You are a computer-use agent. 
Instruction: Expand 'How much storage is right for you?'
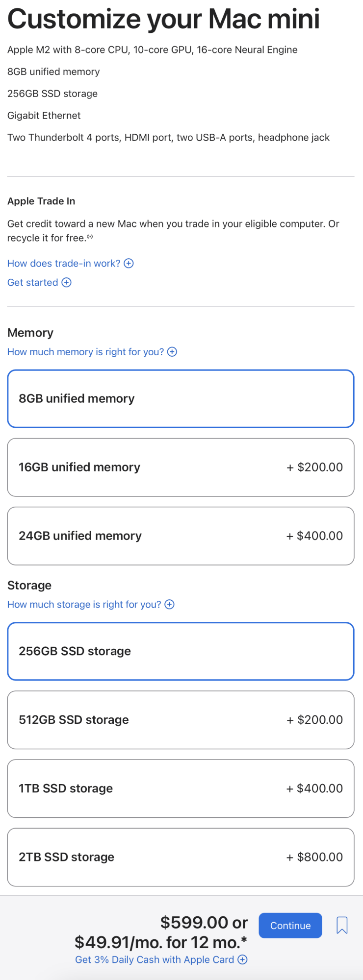coord(84,605)
